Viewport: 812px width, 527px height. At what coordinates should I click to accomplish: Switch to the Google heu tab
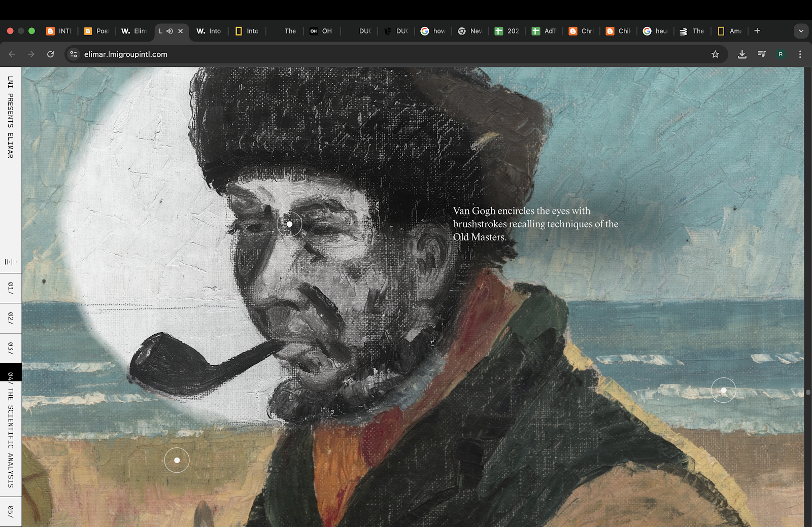[655, 31]
